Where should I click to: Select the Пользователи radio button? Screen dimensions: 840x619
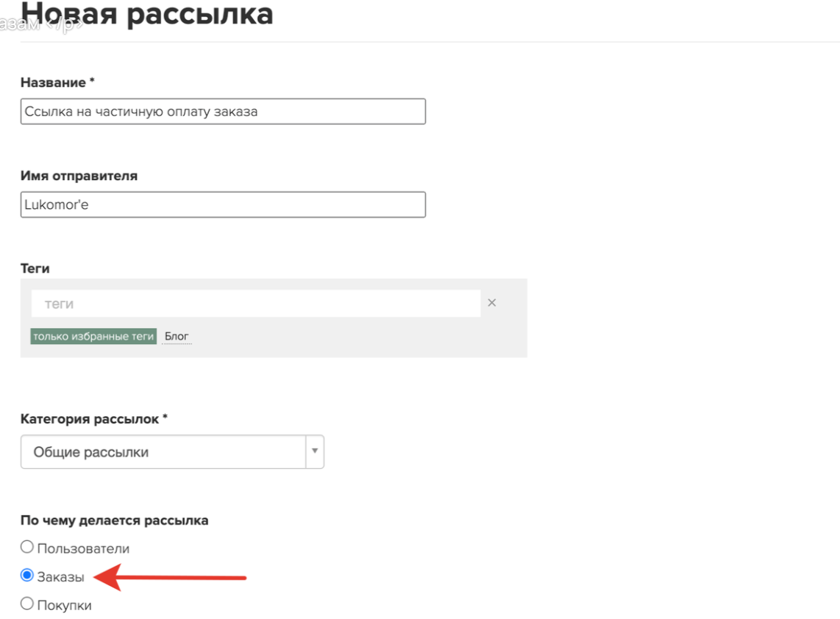[x=26, y=547]
